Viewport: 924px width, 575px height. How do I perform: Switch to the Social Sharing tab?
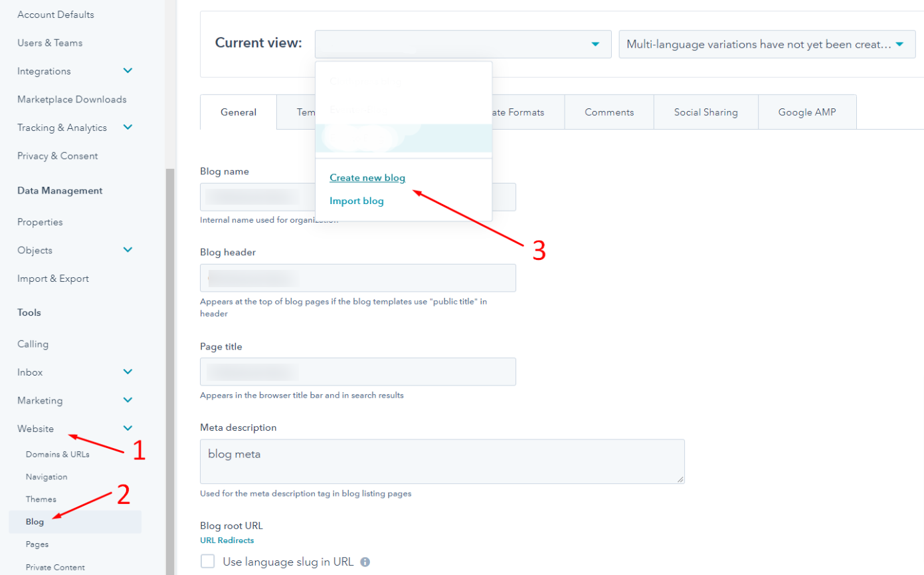(x=705, y=112)
